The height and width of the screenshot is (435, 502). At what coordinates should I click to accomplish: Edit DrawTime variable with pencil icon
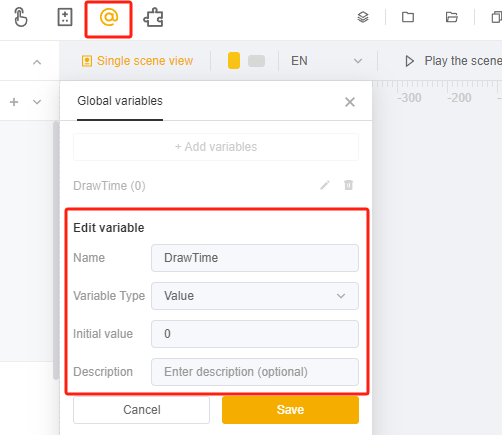(325, 185)
